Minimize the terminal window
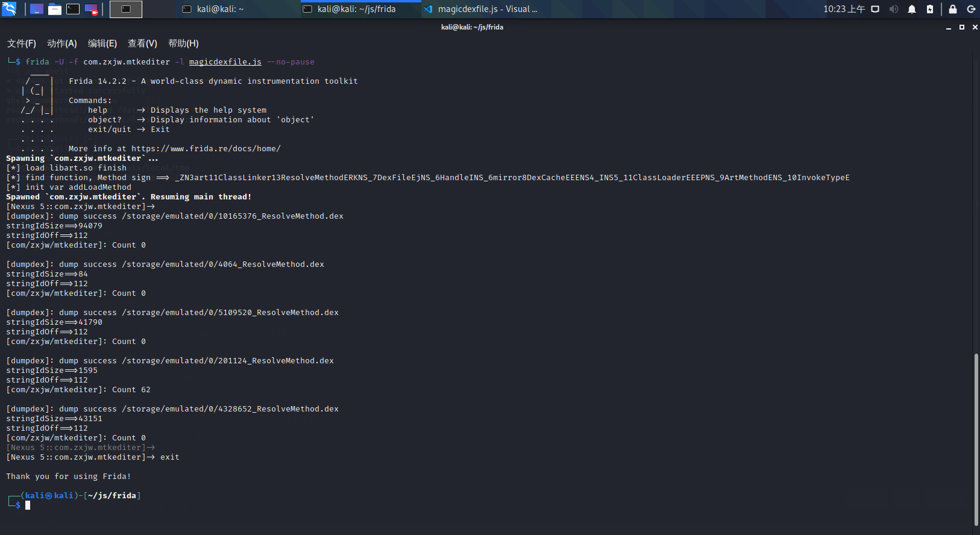 (x=949, y=27)
